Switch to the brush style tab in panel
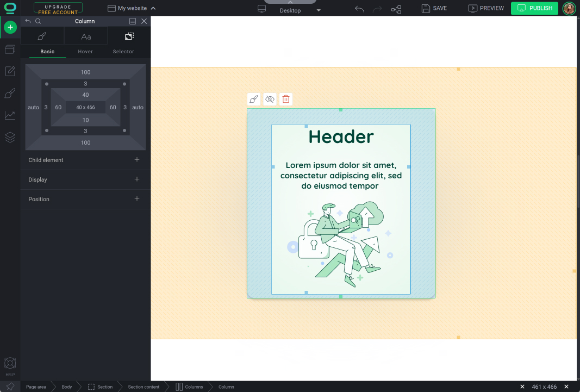 coord(42,36)
